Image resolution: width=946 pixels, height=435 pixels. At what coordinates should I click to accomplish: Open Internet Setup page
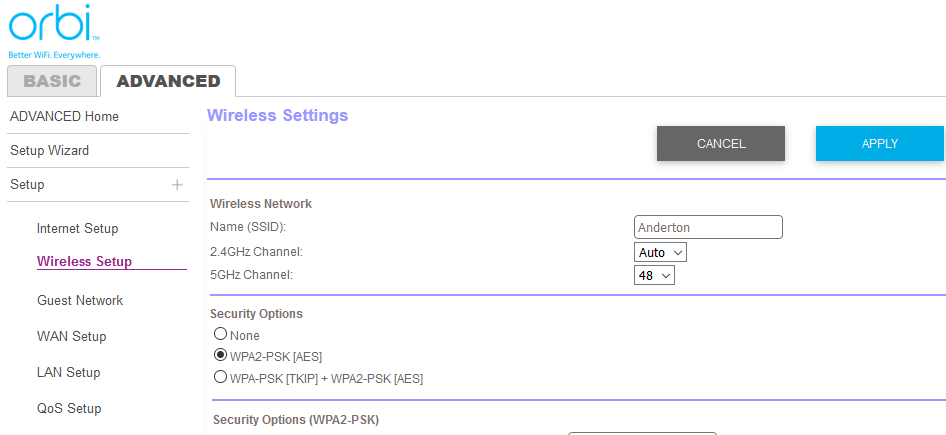click(77, 229)
